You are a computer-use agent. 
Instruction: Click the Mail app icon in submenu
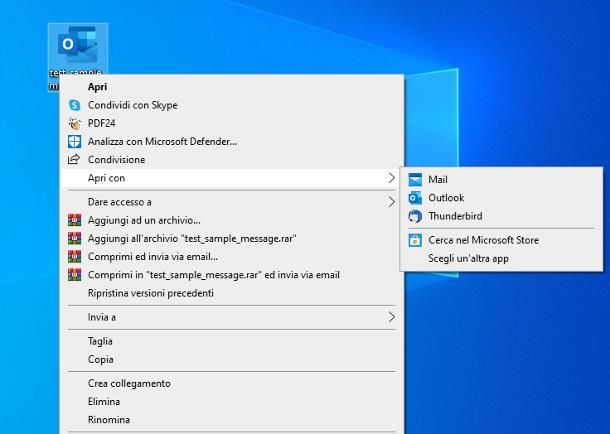click(x=415, y=180)
